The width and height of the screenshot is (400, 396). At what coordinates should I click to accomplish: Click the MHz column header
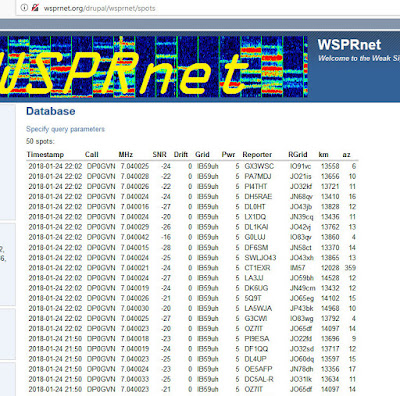[x=126, y=155]
